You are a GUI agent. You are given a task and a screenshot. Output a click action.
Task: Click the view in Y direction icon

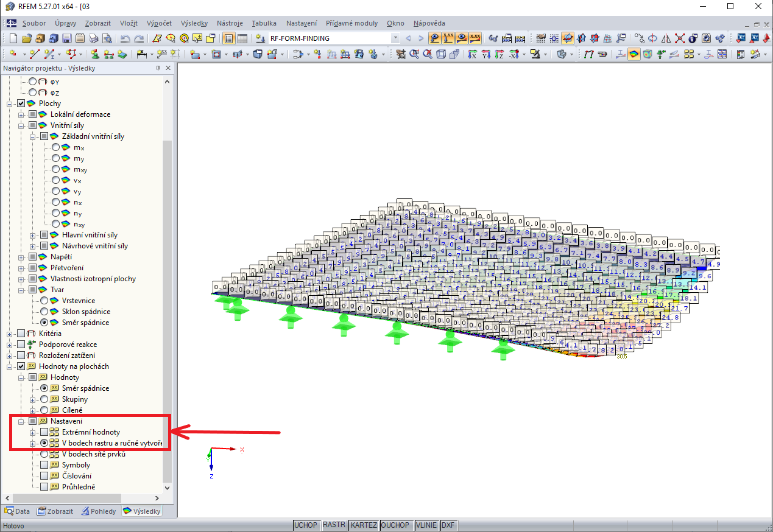point(486,54)
